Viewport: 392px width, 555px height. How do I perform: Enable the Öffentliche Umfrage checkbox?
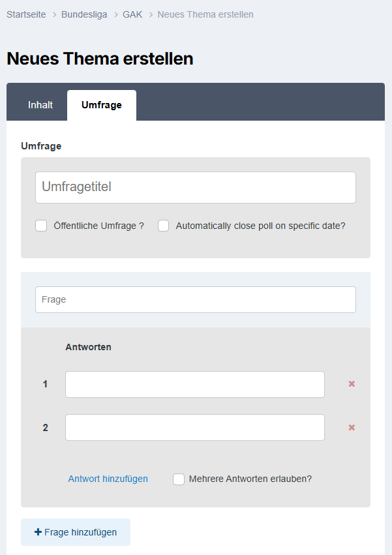click(x=41, y=226)
